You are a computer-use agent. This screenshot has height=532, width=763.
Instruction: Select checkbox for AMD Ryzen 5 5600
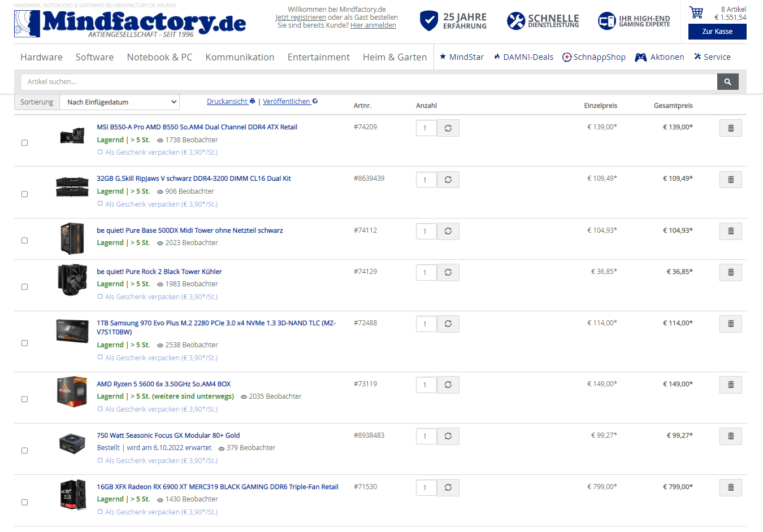click(x=24, y=399)
